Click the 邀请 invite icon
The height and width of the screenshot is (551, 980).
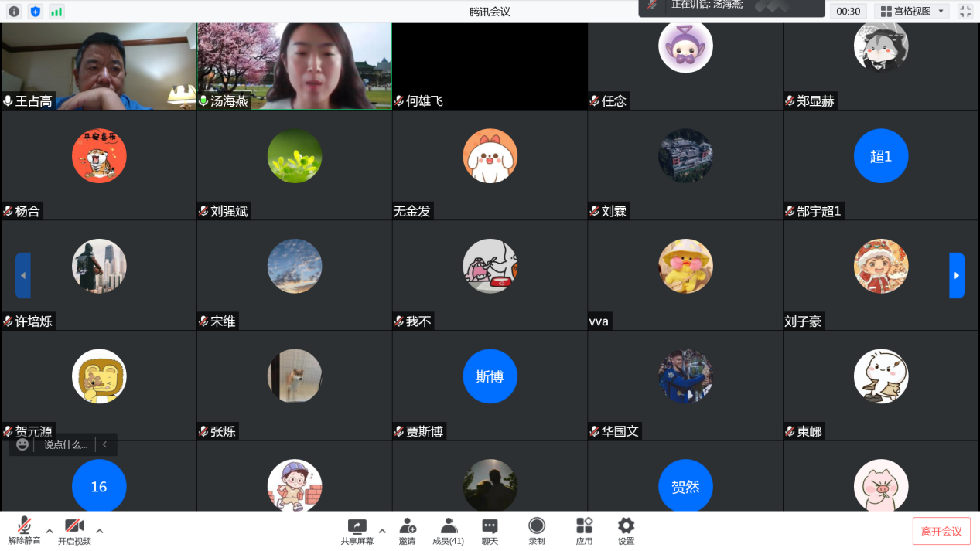[x=408, y=531]
